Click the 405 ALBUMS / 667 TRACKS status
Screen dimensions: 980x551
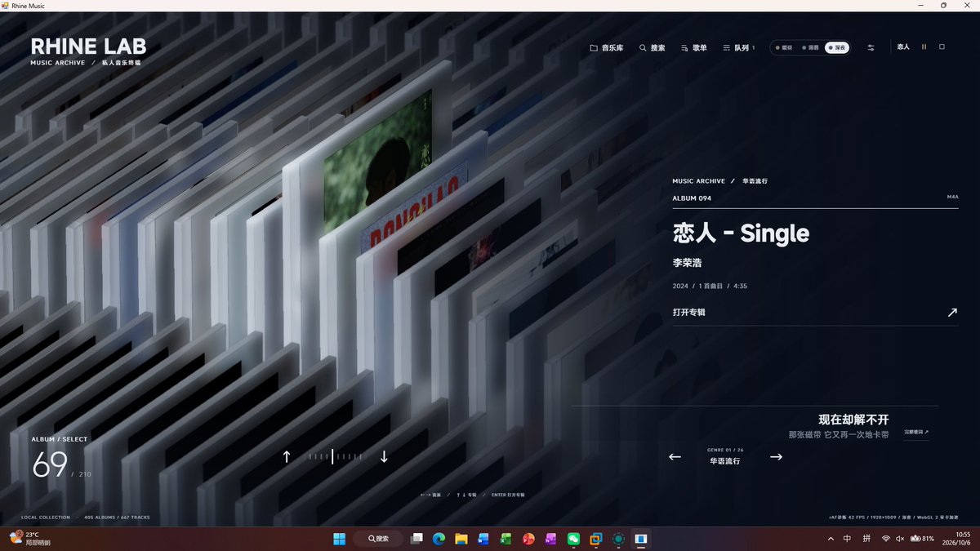pos(117,518)
